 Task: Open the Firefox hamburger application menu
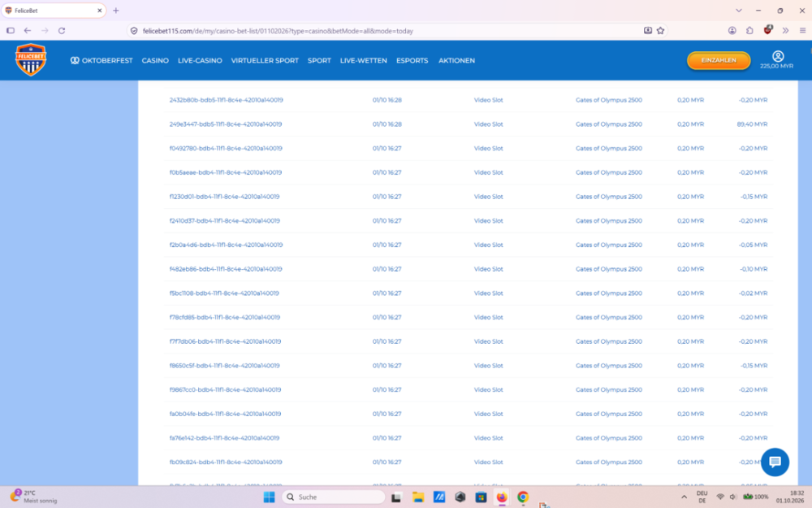[802, 31]
